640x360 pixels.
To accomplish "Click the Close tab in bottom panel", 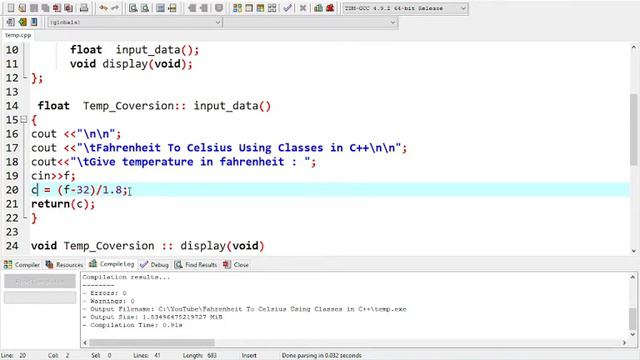I will (236, 264).
